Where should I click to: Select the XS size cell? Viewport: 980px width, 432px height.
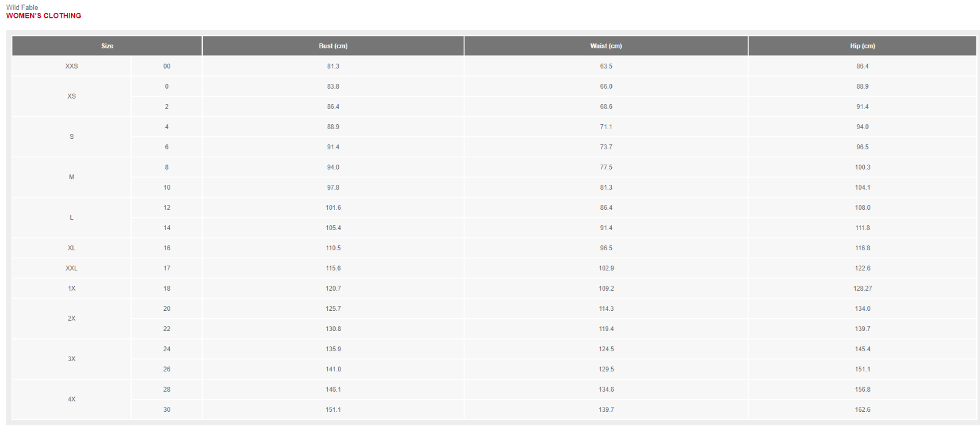72,96
